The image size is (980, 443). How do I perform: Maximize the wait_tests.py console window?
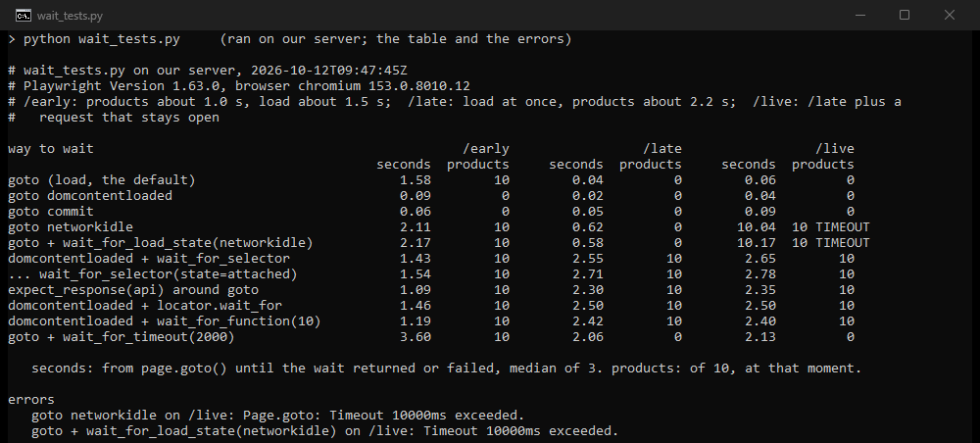coord(905,15)
